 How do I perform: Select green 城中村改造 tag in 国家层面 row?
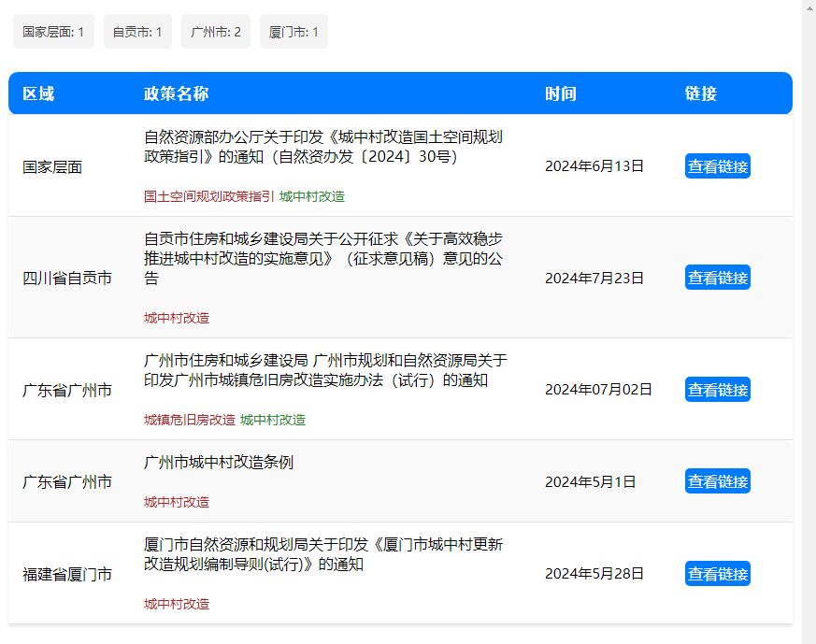click(311, 196)
